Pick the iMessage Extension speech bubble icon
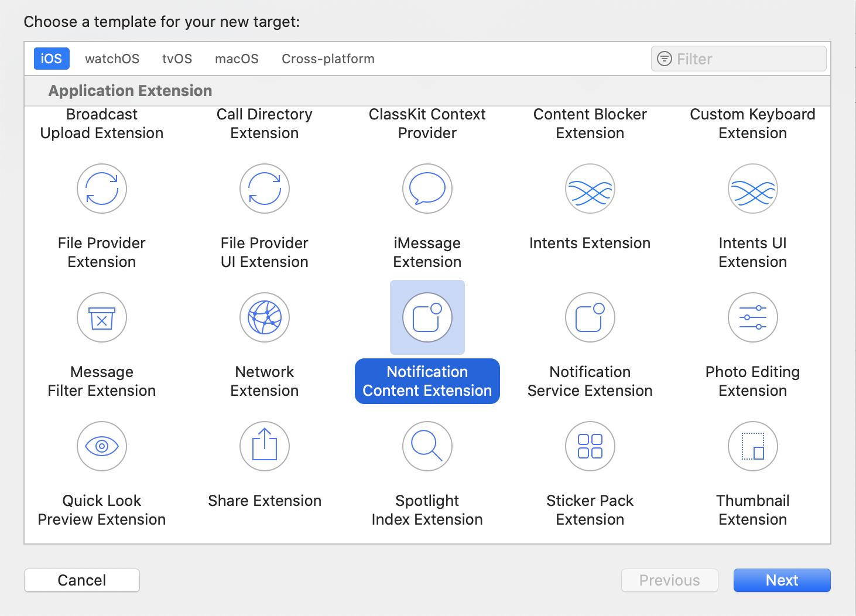This screenshot has width=856, height=616. pos(427,189)
